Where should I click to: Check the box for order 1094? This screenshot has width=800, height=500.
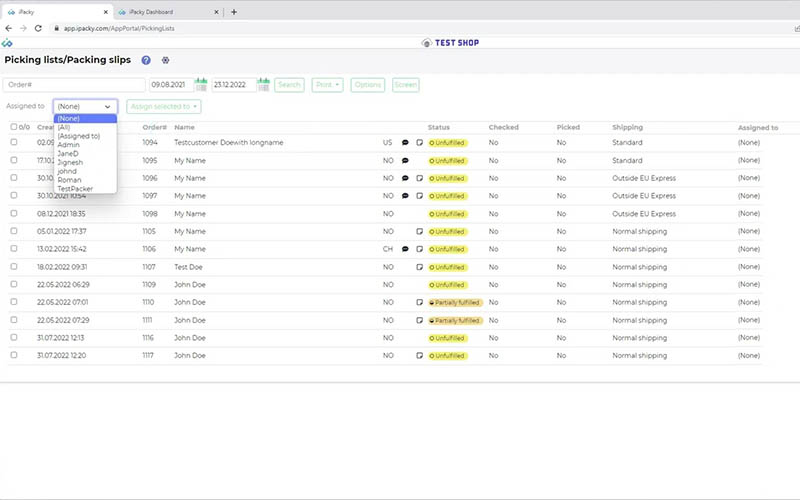[x=14, y=142]
